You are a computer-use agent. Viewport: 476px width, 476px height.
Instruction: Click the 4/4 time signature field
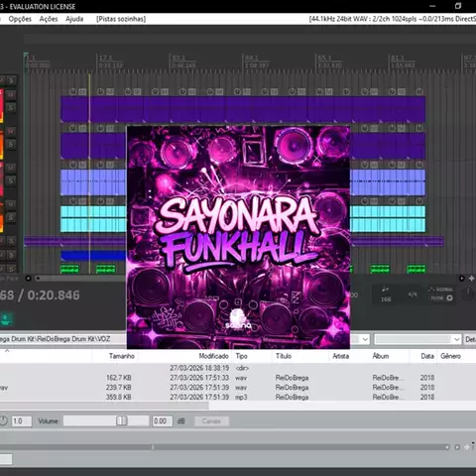coord(413,295)
